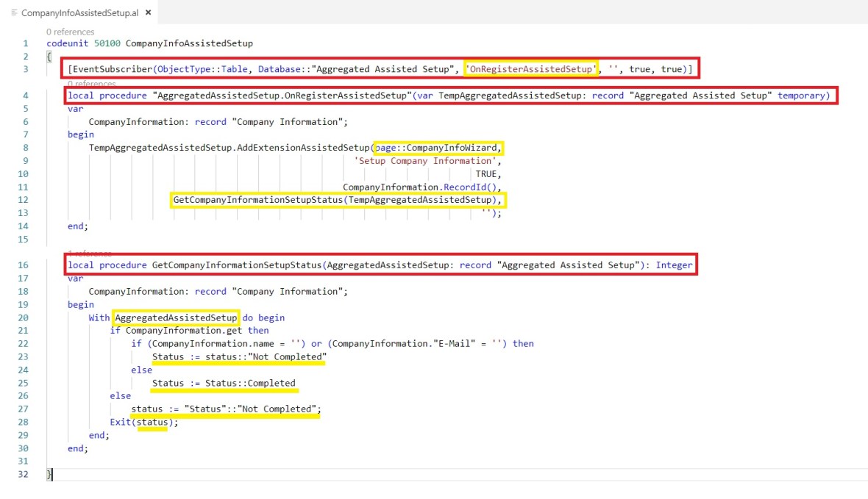
Task: Click 'Status := Status::Completed' on line 25
Action: click(x=224, y=383)
